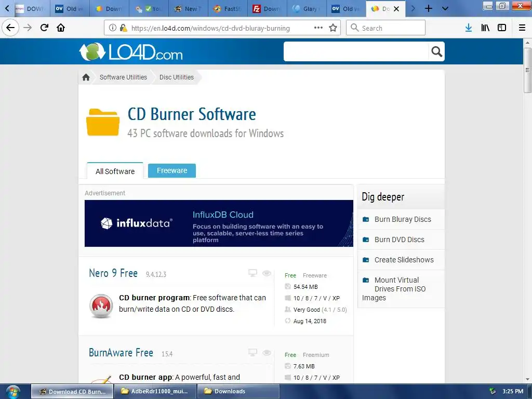The height and width of the screenshot is (399, 532).
Task: Open the Firefox hamburger menu
Action: click(522, 28)
